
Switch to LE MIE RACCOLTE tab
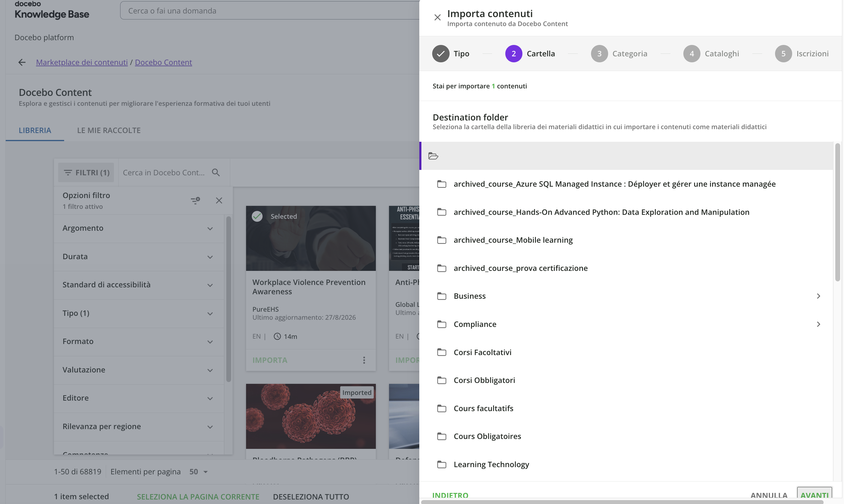point(109,130)
